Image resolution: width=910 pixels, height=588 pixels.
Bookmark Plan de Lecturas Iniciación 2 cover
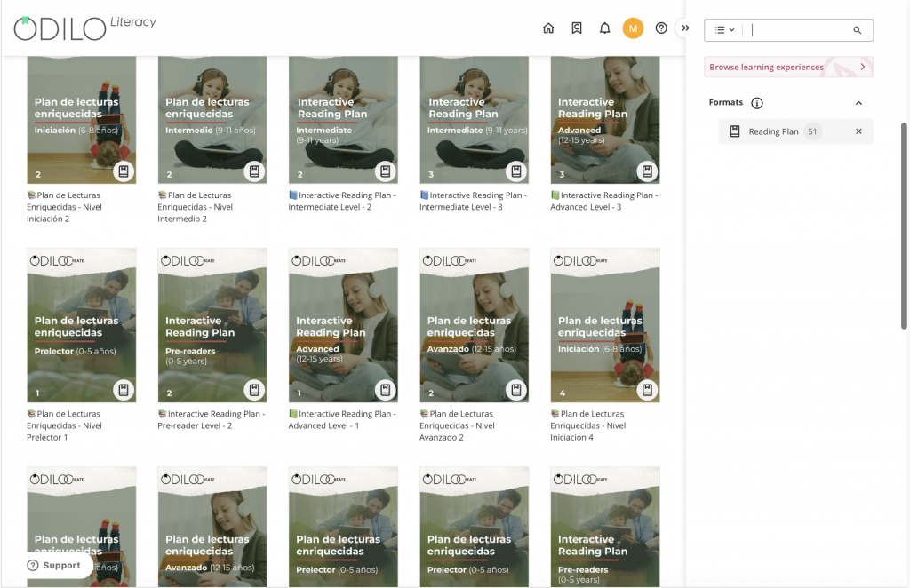124,171
